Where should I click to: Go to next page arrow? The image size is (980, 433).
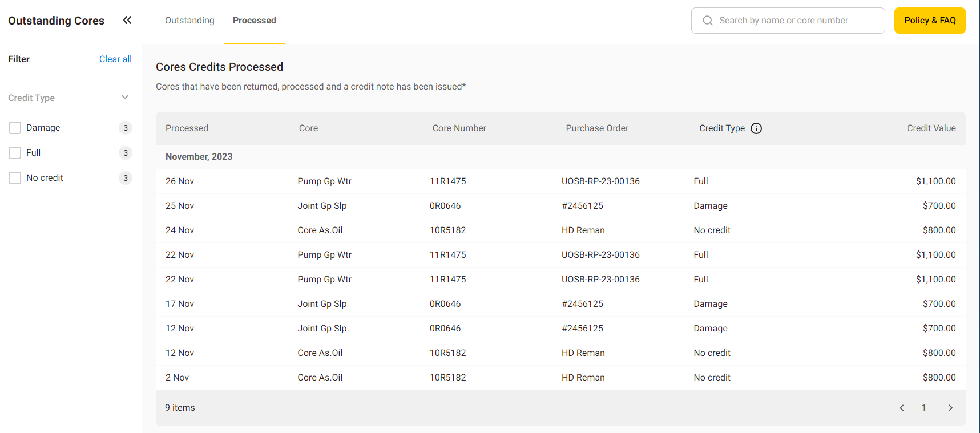(950, 408)
